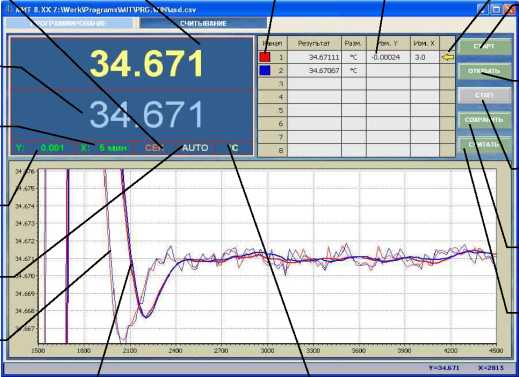
Task: Click the large yellow 34.671 reading
Action: [147, 63]
